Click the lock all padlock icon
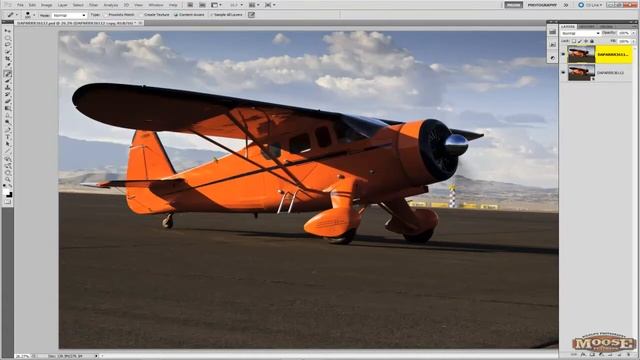 tap(592, 41)
